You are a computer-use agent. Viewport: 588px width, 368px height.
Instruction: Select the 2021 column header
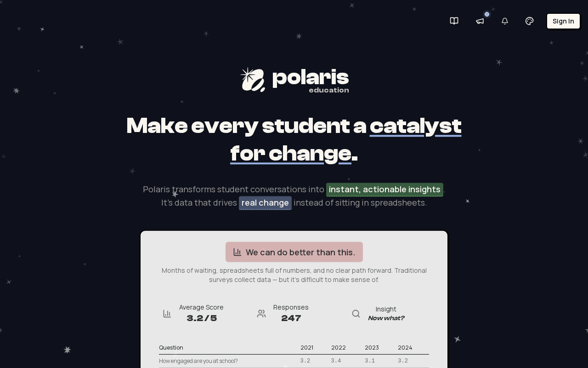pos(307,348)
